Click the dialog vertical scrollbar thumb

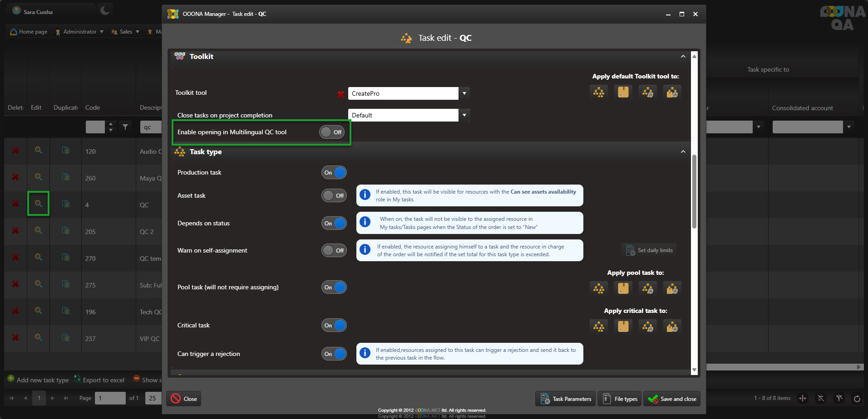coord(694,190)
